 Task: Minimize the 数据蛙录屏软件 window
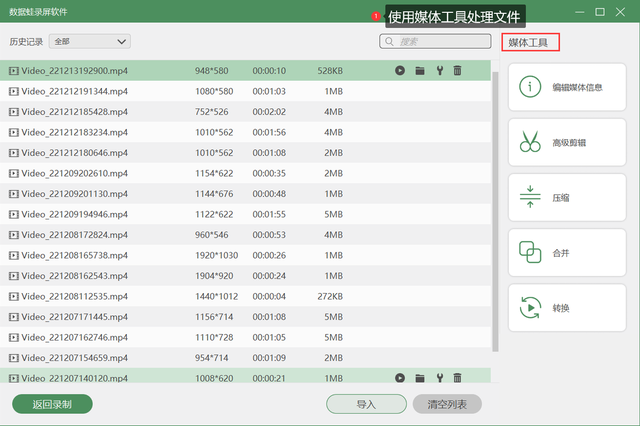[580, 12]
